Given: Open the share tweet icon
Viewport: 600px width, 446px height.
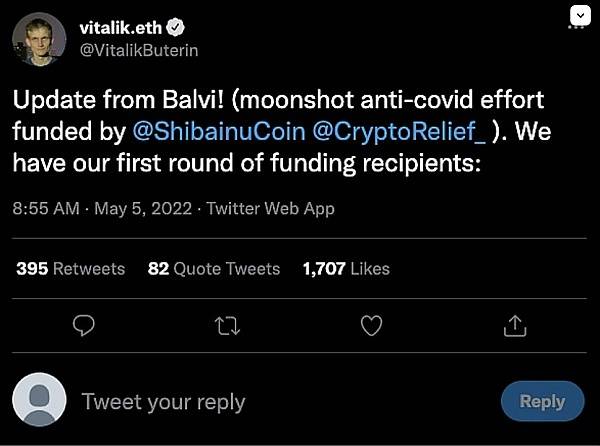Looking at the screenshot, I should click(x=514, y=325).
